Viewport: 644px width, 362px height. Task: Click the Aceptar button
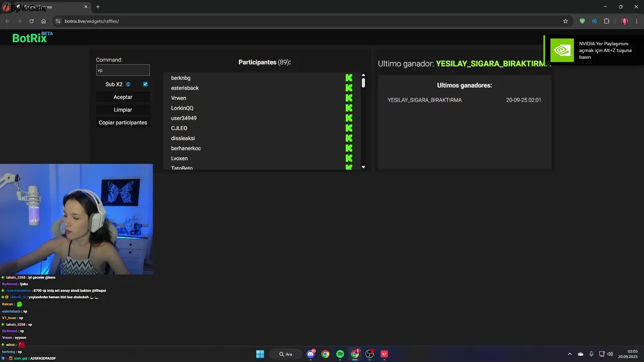pyautogui.click(x=123, y=97)
